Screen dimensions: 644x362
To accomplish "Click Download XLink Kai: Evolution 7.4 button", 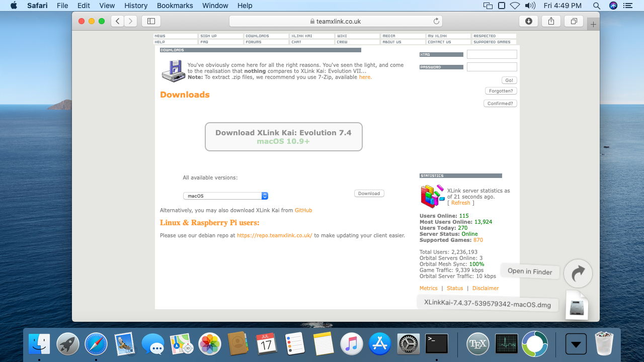I will (x=283, y=137).
